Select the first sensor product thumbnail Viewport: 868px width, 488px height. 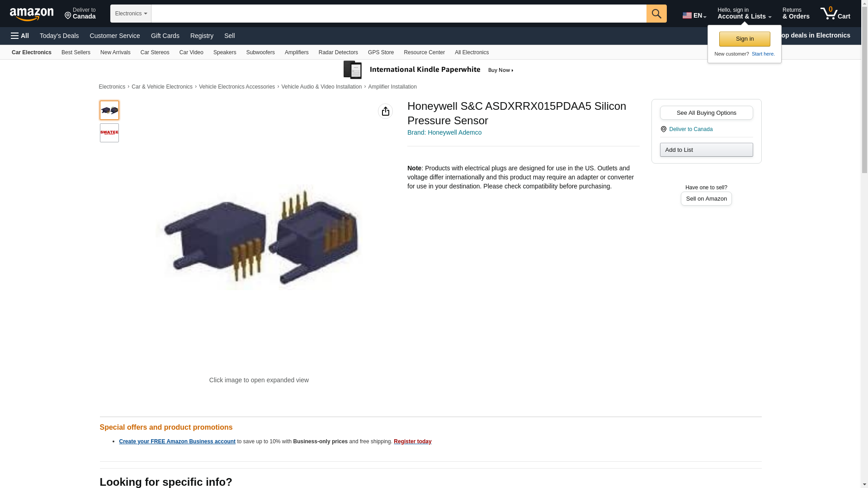(109, 110)
